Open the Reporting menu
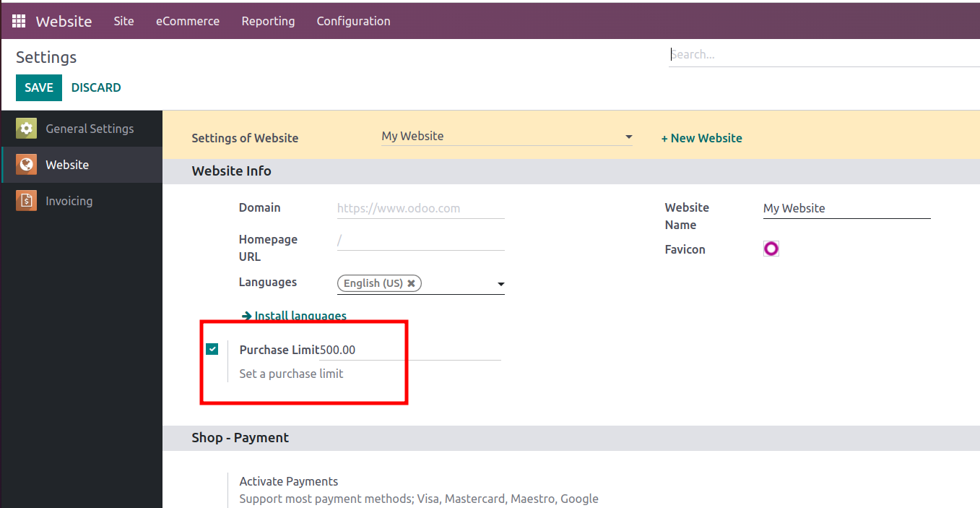This screenshot has height=508, width=980. (x=268, y=21)
